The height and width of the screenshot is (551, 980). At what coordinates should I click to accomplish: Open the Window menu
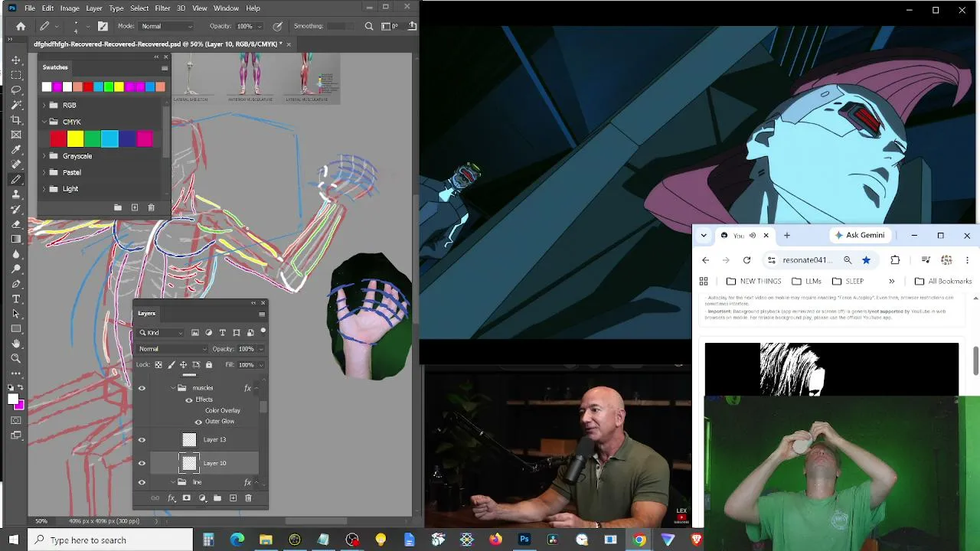coord(226,8)
